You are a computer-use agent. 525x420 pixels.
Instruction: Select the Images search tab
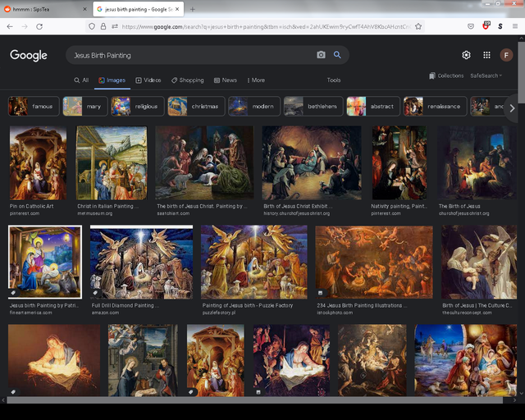tap(112, 80)
